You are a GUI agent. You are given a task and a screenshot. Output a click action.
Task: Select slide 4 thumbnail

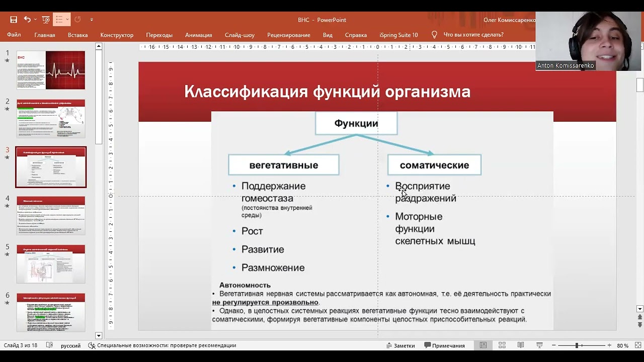(x=51, y=215)
